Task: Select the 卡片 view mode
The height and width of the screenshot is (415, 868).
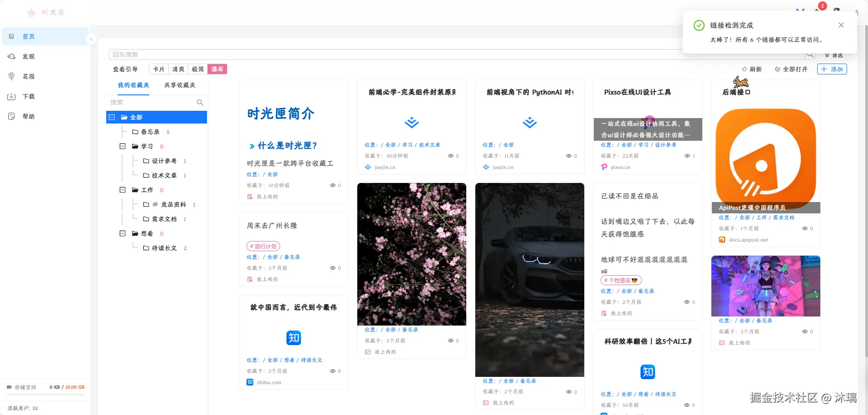Action: [159, 69]
